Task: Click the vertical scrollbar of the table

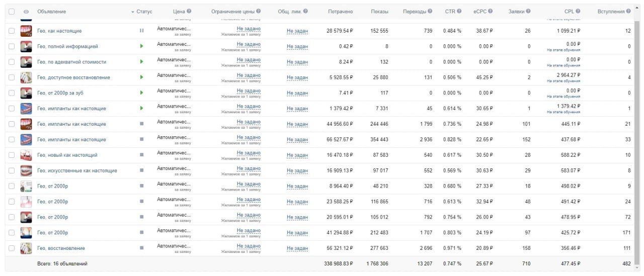Action: coord(636,141)
